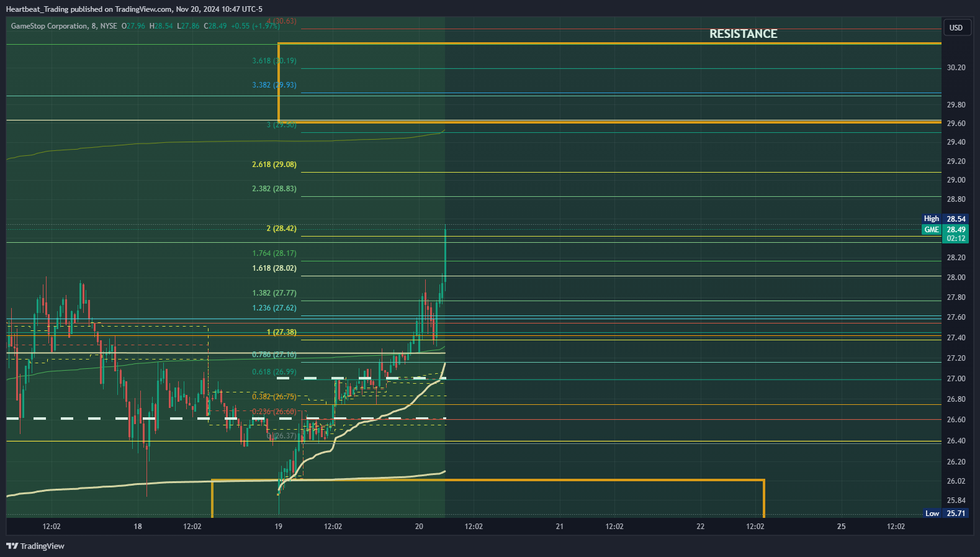Select the 1.382 (27.77) Fibonacci label
Image resolution: width=980 pixels, height=557 pixels.
click(x=274, y=293)
